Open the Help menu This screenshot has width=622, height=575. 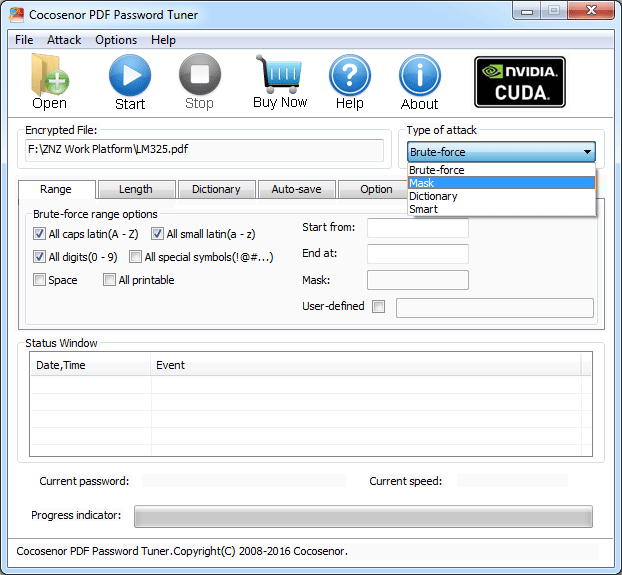(x=163, y=40)
